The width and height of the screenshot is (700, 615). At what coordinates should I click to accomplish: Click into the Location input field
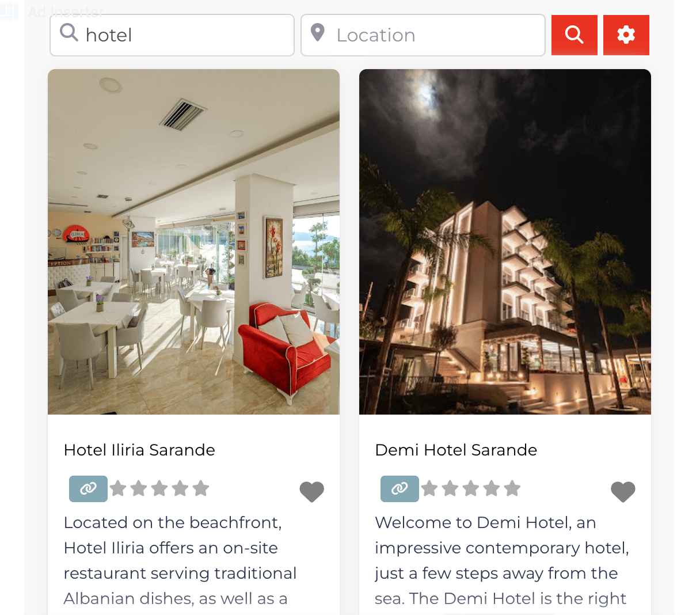pyautogui.click(x=423, y=35)
